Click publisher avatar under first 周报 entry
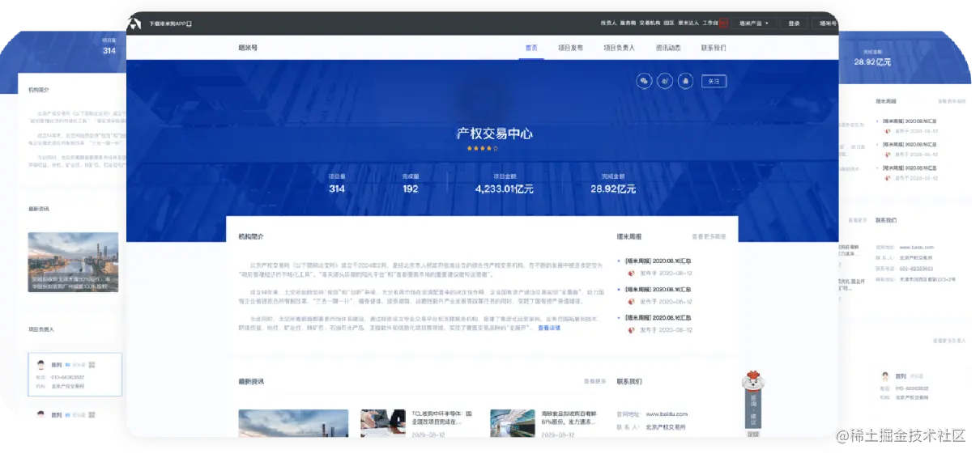Viewport: 980px width, 458px height. pyautogui.click(x=632, y=273)
